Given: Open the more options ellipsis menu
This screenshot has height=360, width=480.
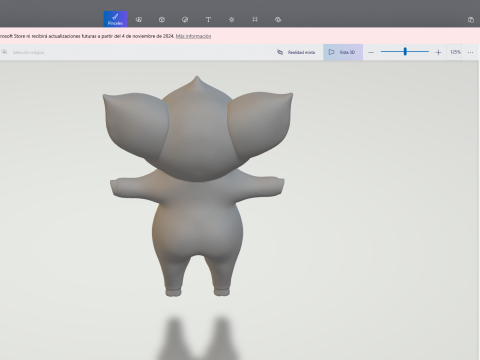Looking at the screenshot, I should [x=470, y=52].
